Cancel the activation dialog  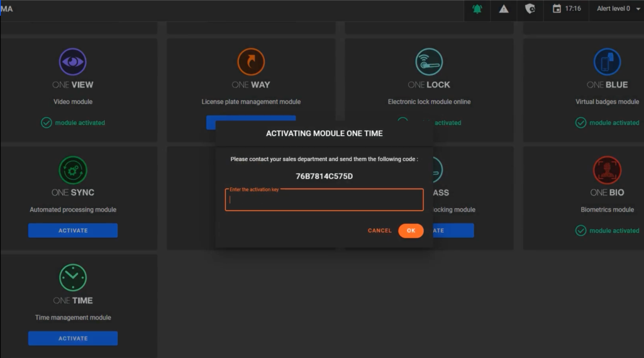(x=379, y=230)
